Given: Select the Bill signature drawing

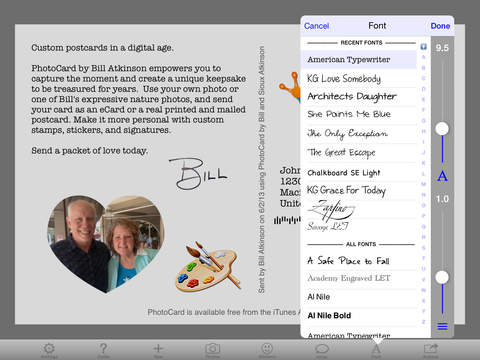Looking at the screenshot, I should click(198, 173).
